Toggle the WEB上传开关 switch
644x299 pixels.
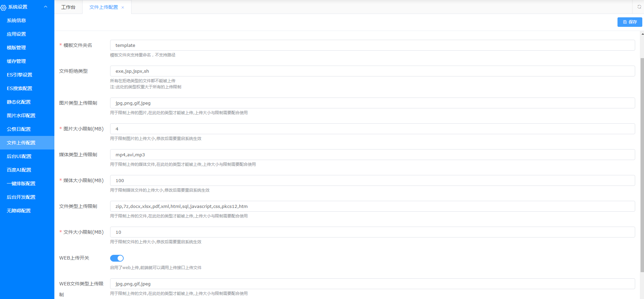117,258
